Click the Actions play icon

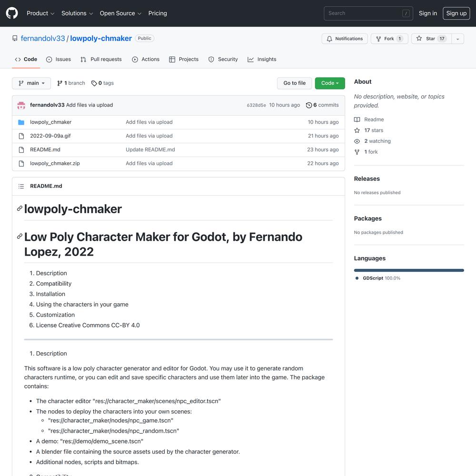click(x=135, y=59)
